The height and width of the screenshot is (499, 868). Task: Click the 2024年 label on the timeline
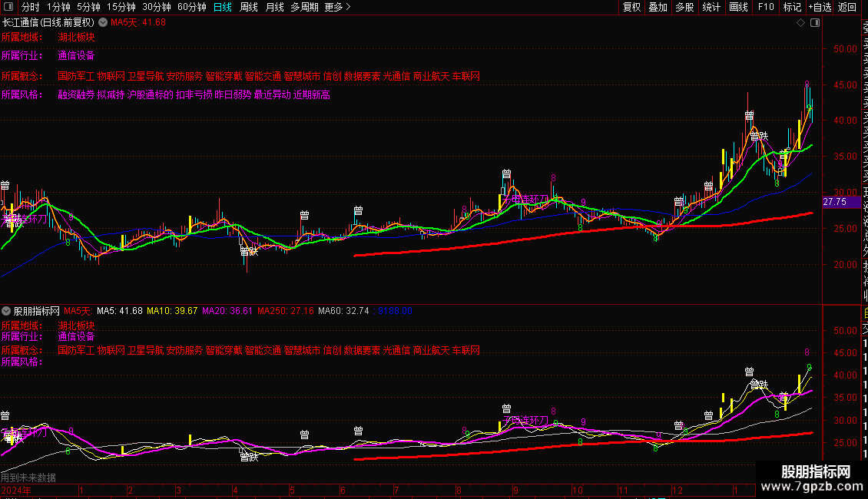click(x=16, y=490)
